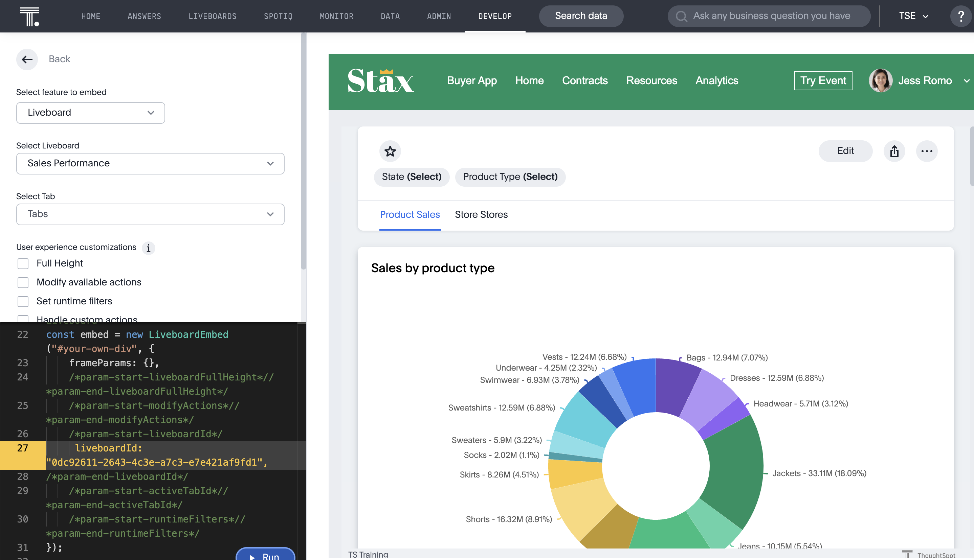Favorite the Liveboard with star icon

(x=390, y=151)
